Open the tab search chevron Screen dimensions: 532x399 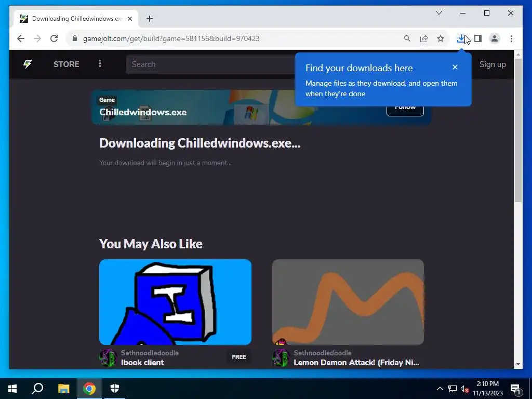(x=439, y=13)
